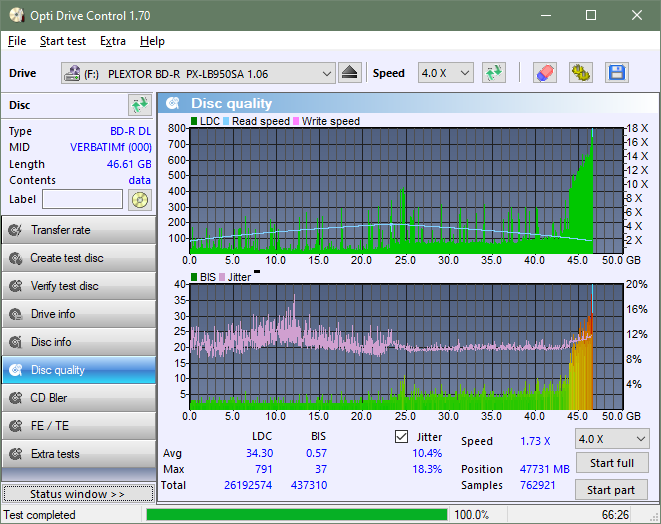
Task: Click the Status window >> button
Action: (78, 494)
